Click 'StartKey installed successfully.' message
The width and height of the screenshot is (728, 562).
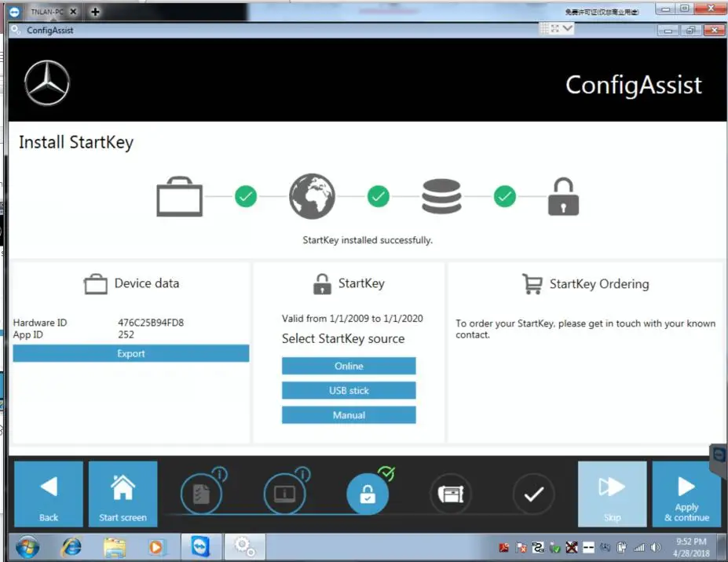coord(368,240)
